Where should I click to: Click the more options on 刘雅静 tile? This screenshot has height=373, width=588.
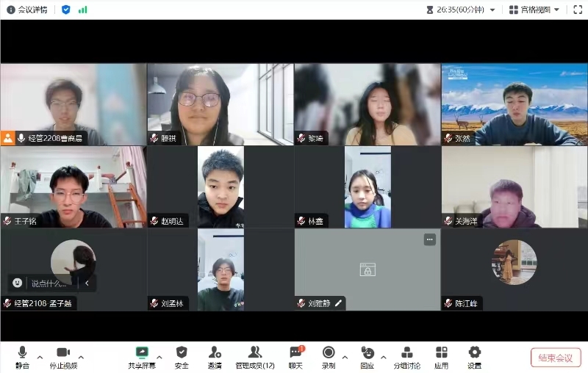[429, 239]
